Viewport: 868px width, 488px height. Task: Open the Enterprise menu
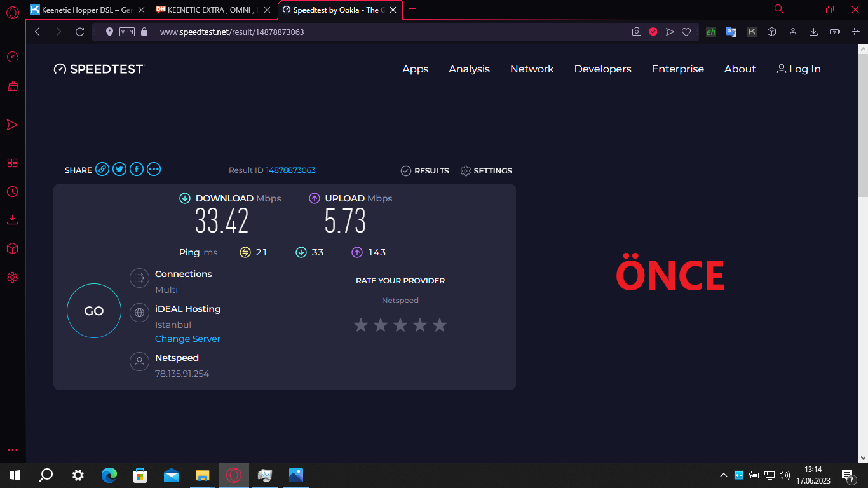click(678, 69)
